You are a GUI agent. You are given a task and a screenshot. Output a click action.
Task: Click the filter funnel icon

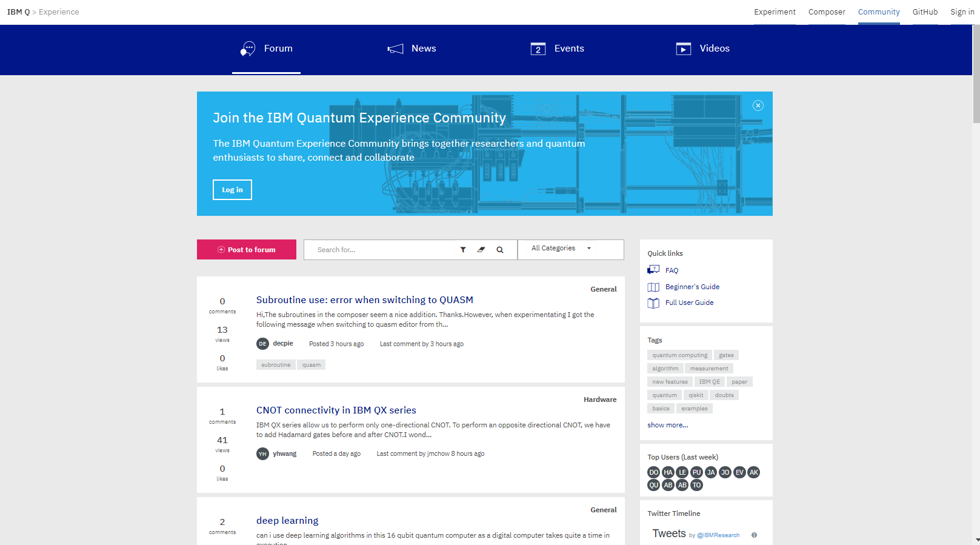coord(463,250)
